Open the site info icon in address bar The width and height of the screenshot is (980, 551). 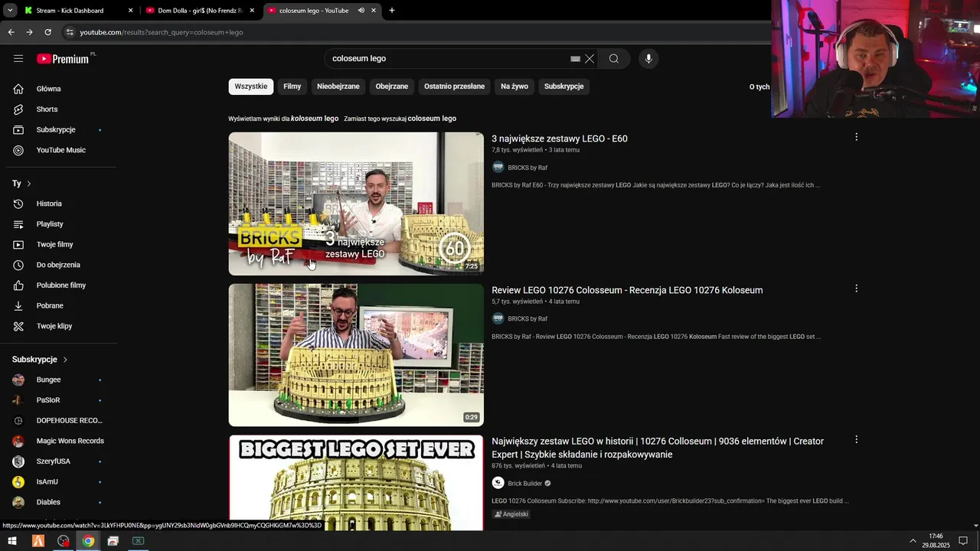coord(70,32)
